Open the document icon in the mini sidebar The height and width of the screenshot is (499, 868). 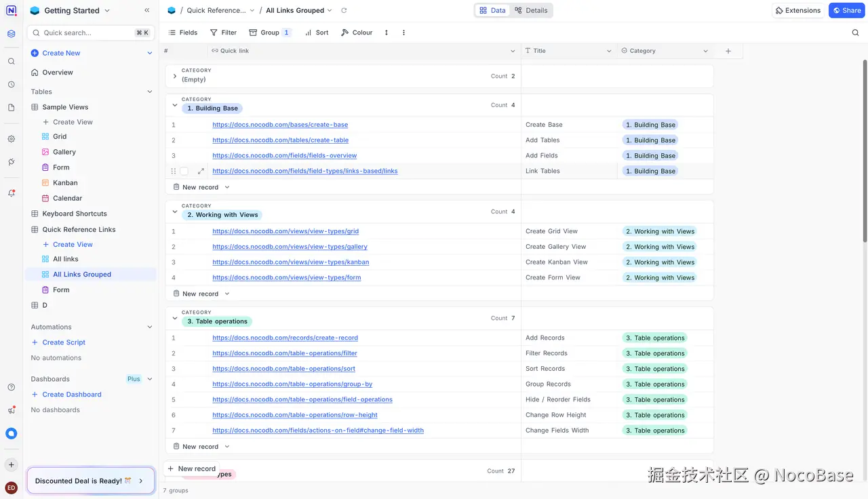coord(11,108)
